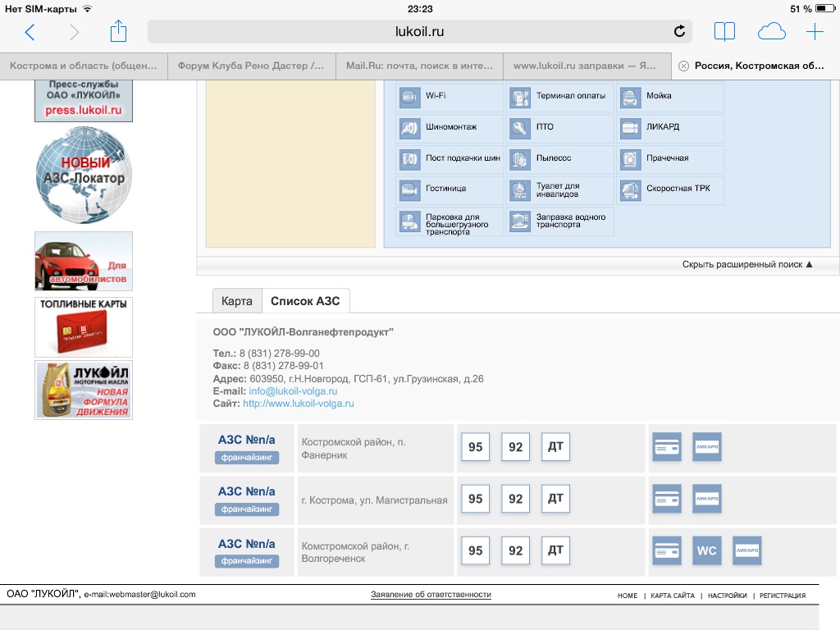The height and width of the screenshot is (630, 840).
Task: Select the Список АЗС tab
Action: click(305, 301)
